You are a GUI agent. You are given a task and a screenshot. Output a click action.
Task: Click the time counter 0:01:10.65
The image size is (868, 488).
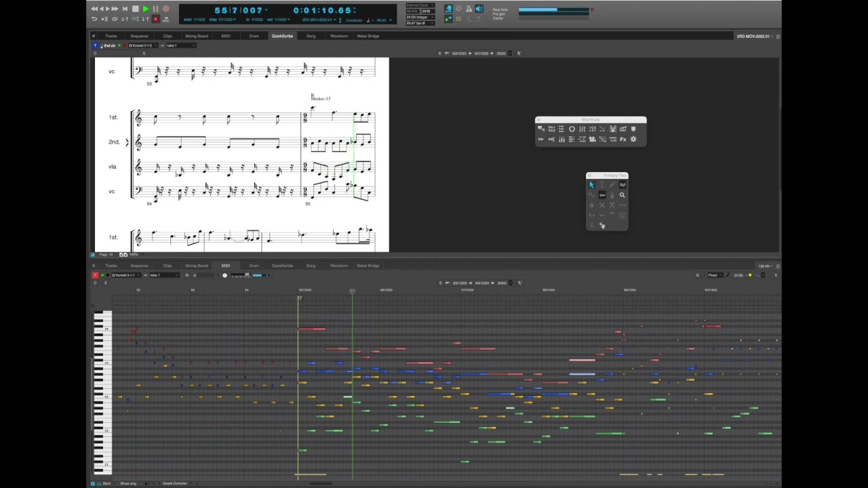tap(323, 10)
